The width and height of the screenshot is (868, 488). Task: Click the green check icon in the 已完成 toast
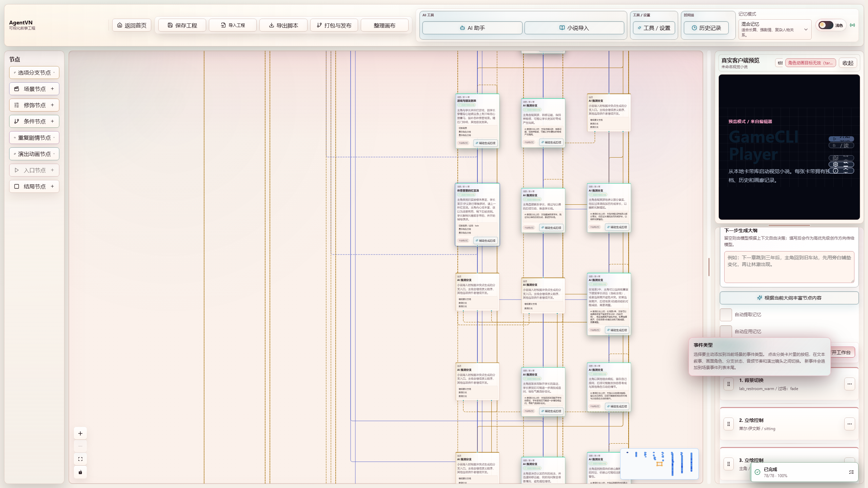tap(757, 472)
